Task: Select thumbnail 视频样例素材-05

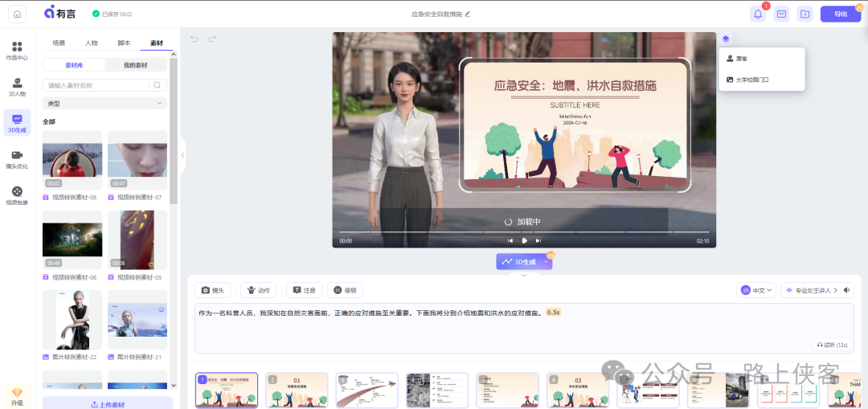Action: [x=137, y=240]
